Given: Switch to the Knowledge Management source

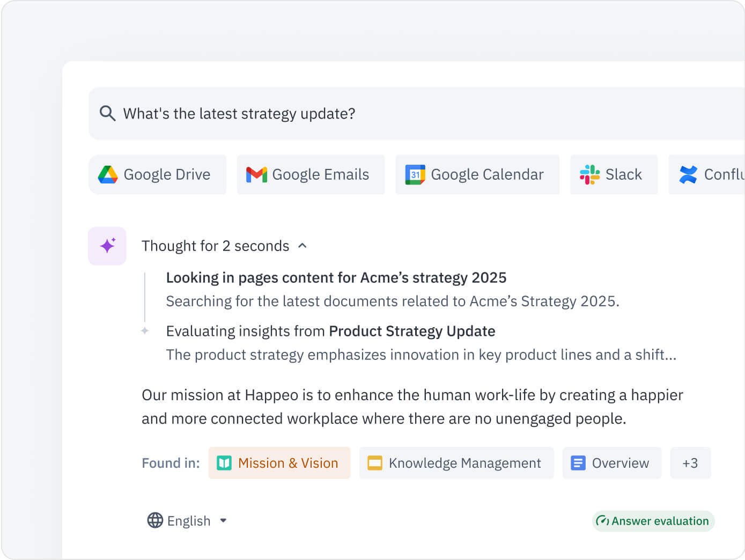Looking at the screenshot, I should [456, 462].
